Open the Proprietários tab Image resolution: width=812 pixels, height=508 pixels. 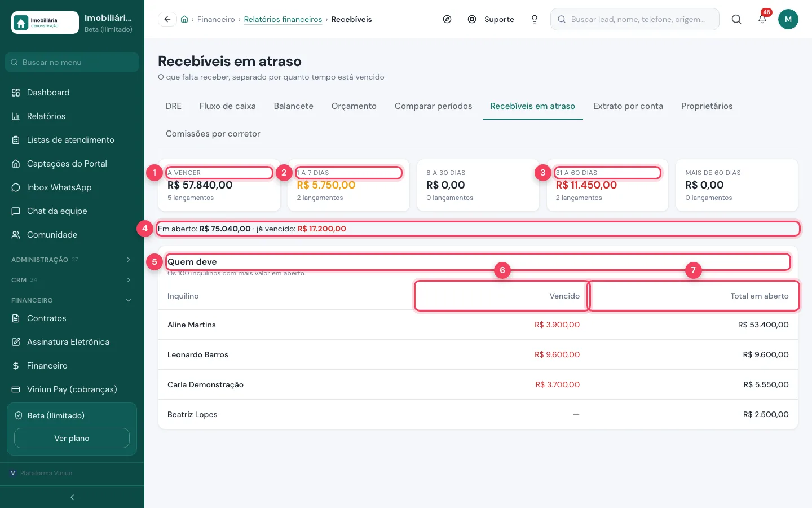point(707,106)
